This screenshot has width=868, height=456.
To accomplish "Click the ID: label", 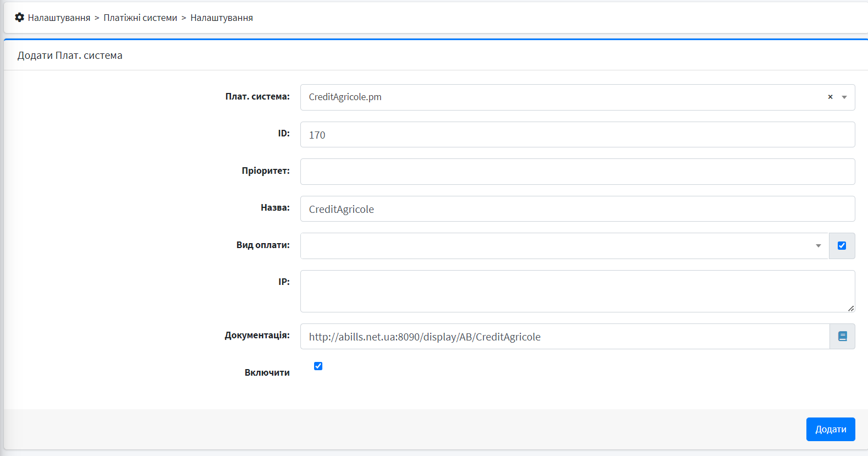I will tap(284, 133).
